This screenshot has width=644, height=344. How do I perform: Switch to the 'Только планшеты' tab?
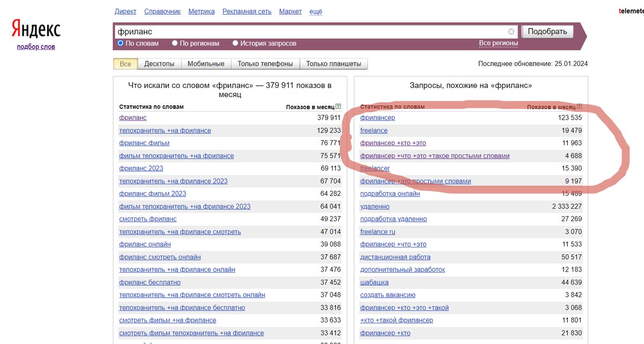[x=334, y=64]
